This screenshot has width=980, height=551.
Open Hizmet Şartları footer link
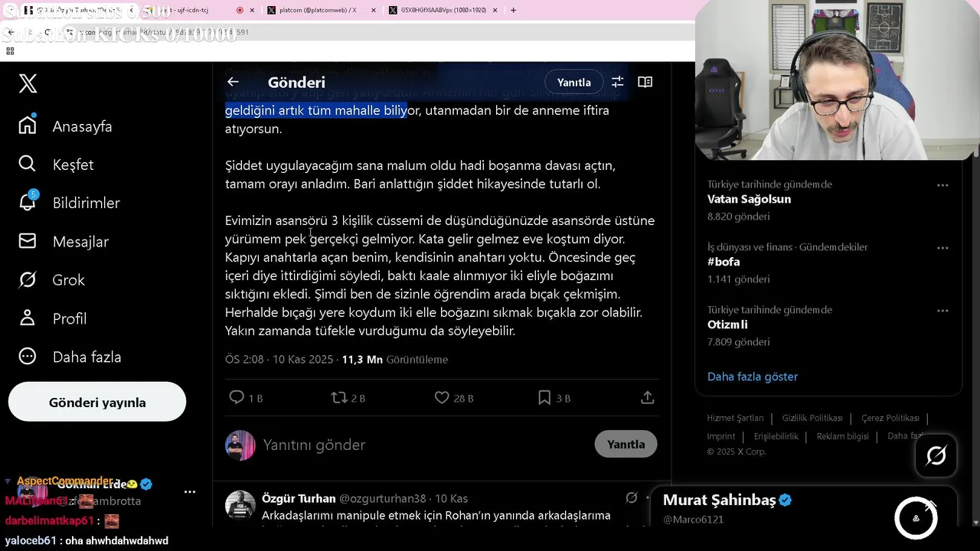[735, 418]
